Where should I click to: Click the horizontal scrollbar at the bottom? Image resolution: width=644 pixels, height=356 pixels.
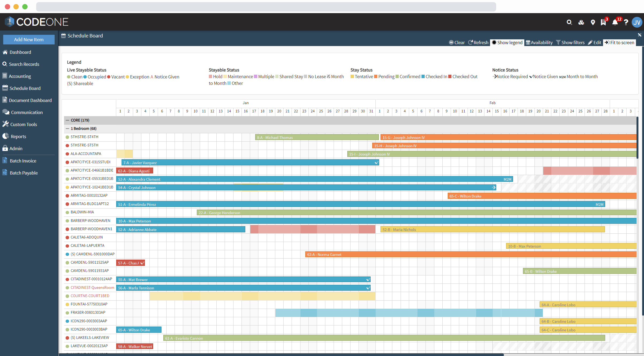(x=281, y=355)
